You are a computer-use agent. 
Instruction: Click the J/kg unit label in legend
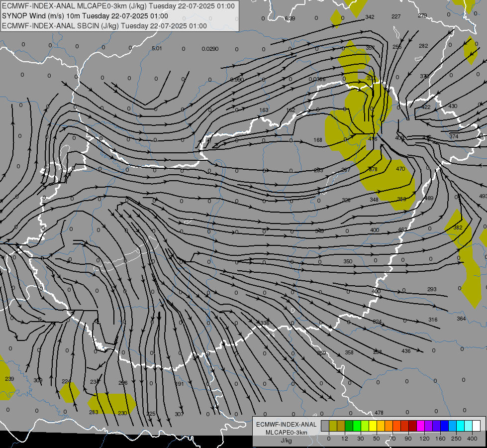coord(287,441)
